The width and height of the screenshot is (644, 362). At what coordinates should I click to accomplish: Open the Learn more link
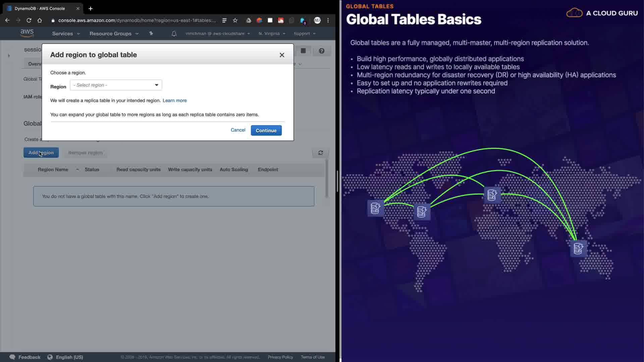[x=174, y=101]
